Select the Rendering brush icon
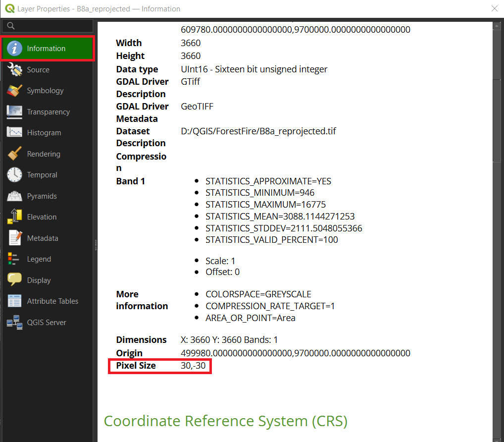Viewport: 504px width, 442px height. click(15, 154)
